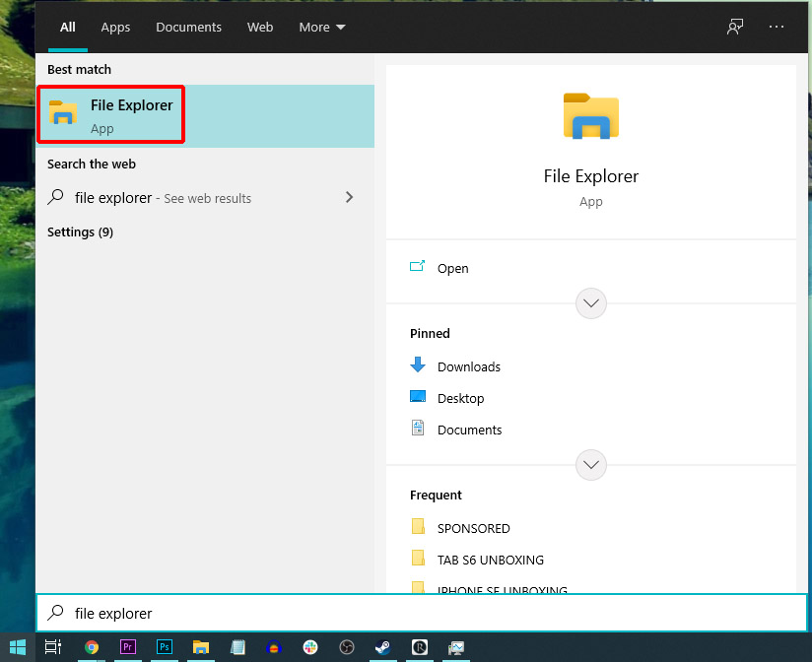Open Adobe Premiere Pro from the taskbar

pyautogui.click(x=128, y=647)
